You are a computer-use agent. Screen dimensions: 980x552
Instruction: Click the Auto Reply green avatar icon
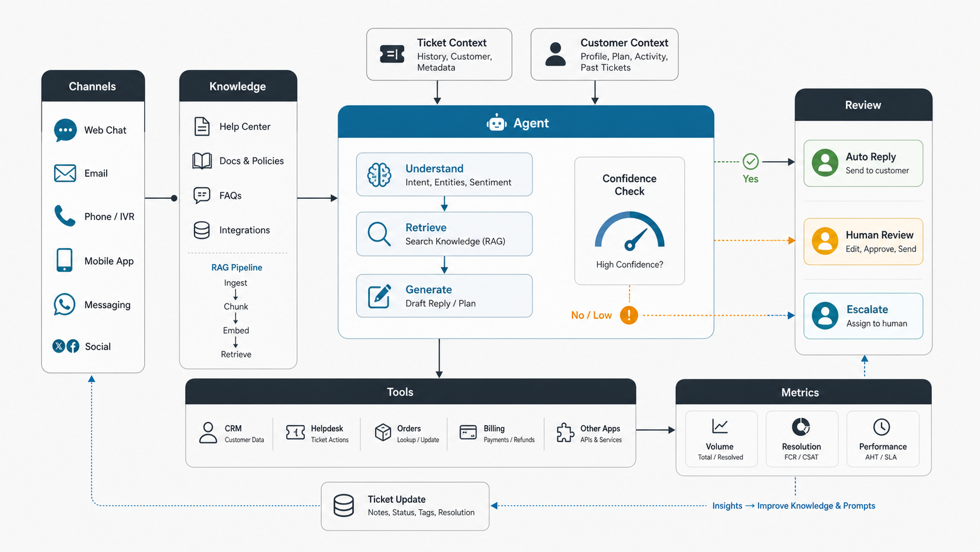825,162
